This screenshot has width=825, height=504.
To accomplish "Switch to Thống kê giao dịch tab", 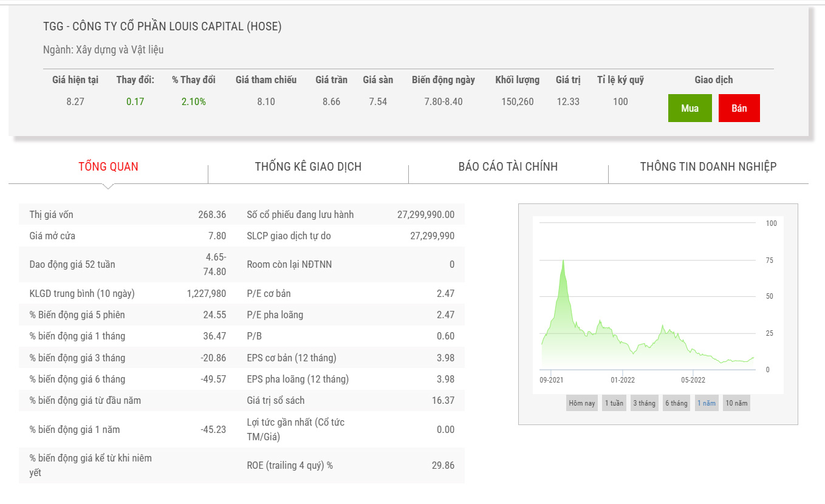I will coord(308,166).
